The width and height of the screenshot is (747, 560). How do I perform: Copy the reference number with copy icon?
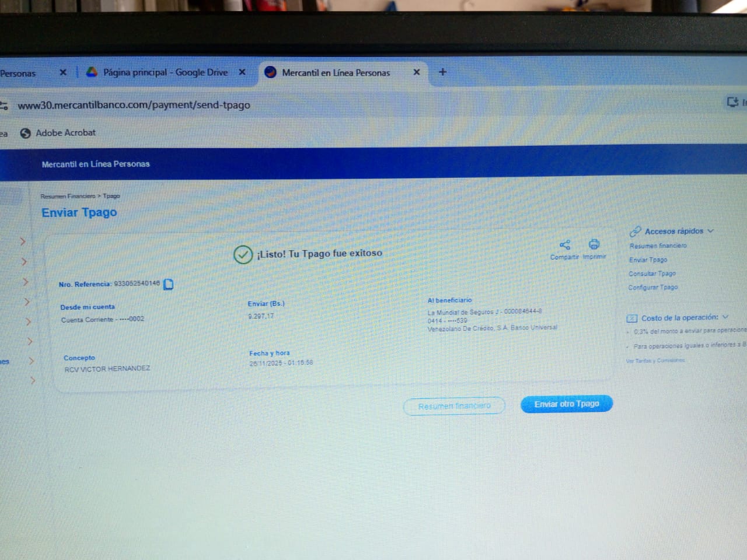click(x=169, y=284)
